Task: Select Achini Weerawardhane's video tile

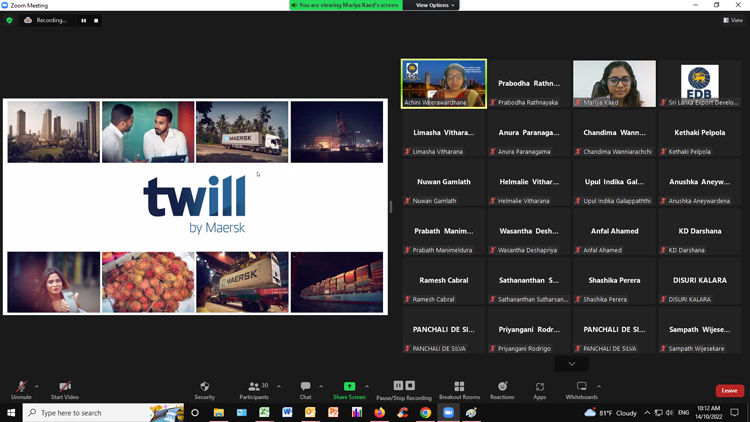Action: pos(444,84)
